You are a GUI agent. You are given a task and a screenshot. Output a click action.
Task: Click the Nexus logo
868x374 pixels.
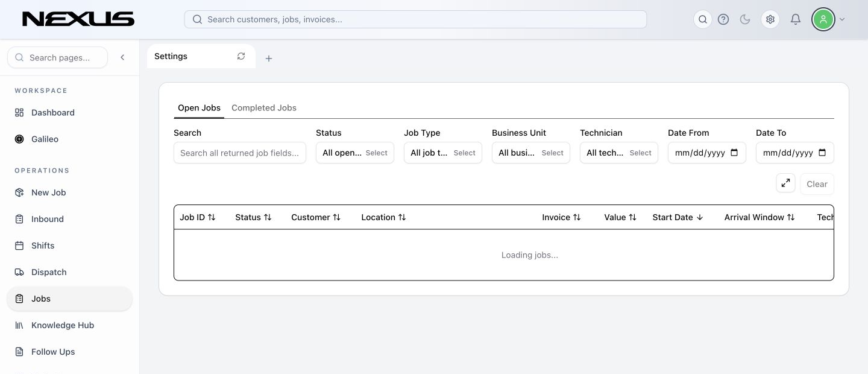click(78, 19)
